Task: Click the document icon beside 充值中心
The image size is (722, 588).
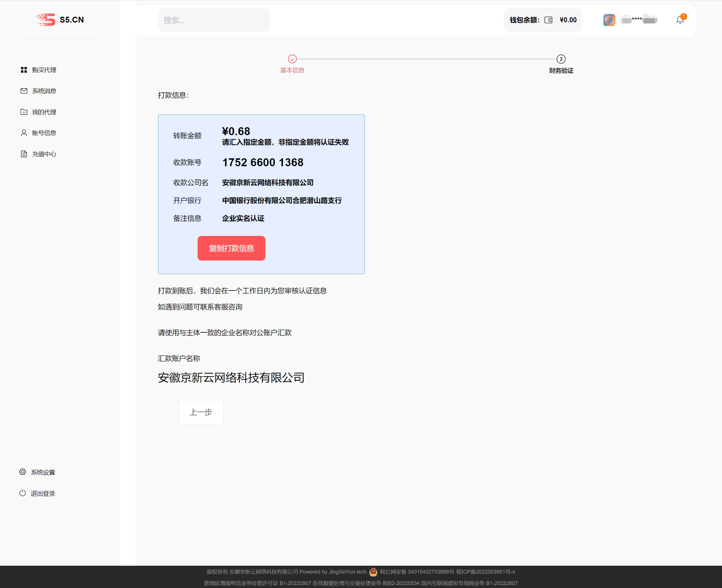Action: click(24, 154)
